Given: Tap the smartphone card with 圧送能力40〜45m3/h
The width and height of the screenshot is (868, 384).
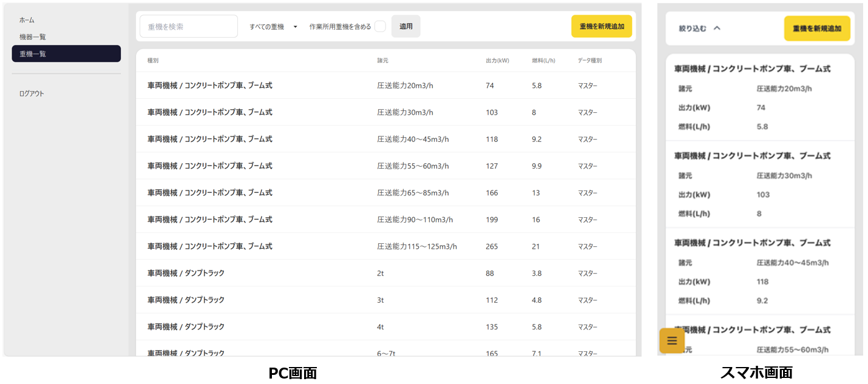Looking at the screenshot, I should [x=759, y=271].
